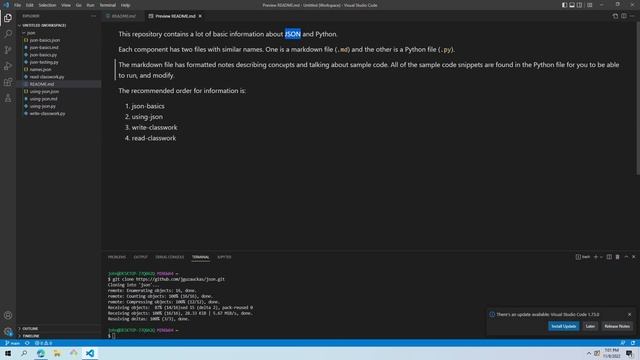The width and height of the screenshot is (640, 360).
Task: Open the Explorer view in activity bar
Action: [8, 18]
